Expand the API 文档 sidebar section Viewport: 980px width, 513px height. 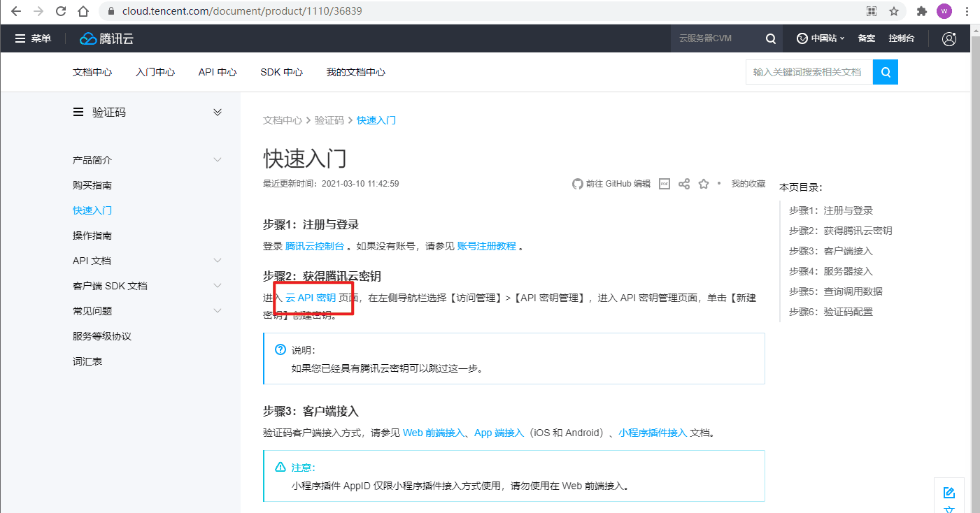[218, 261]
